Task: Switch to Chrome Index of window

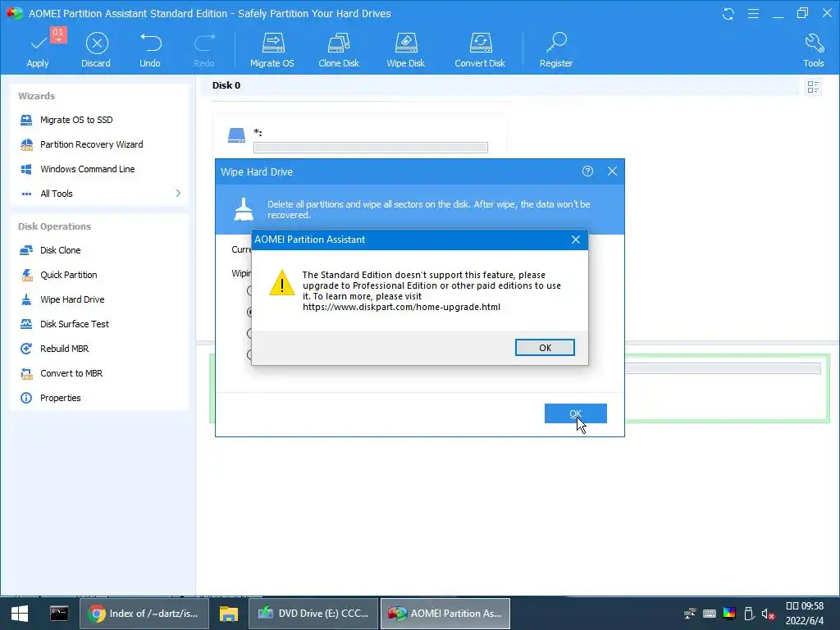Action: pyautogui.click(x=144, y=614)
